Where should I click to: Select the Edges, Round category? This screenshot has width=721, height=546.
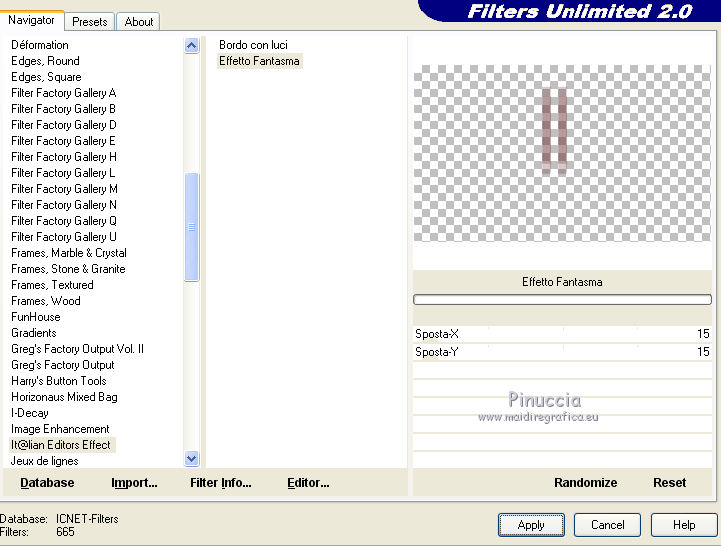click(45, 61)
